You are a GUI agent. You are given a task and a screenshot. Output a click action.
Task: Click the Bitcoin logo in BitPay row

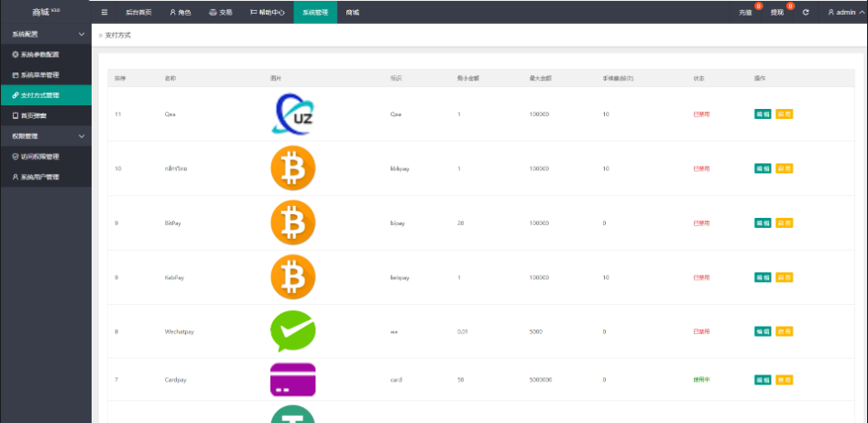click(292, 222)
